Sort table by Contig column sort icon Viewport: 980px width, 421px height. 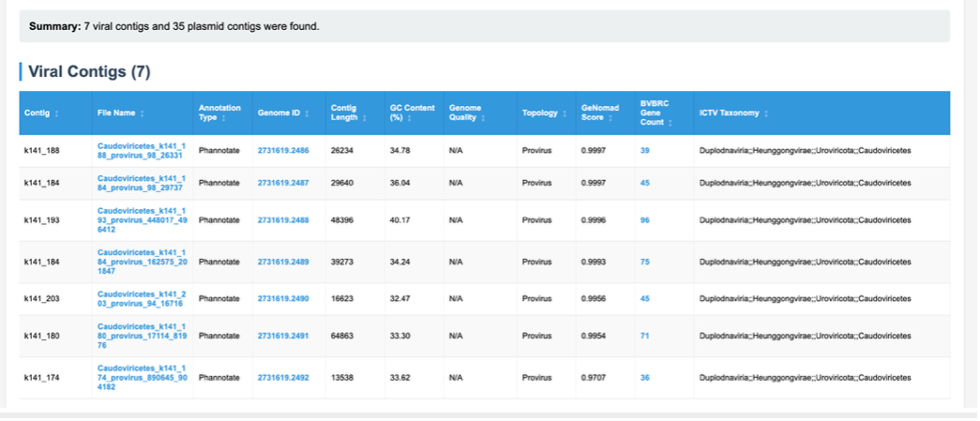[x=57, y=113]
